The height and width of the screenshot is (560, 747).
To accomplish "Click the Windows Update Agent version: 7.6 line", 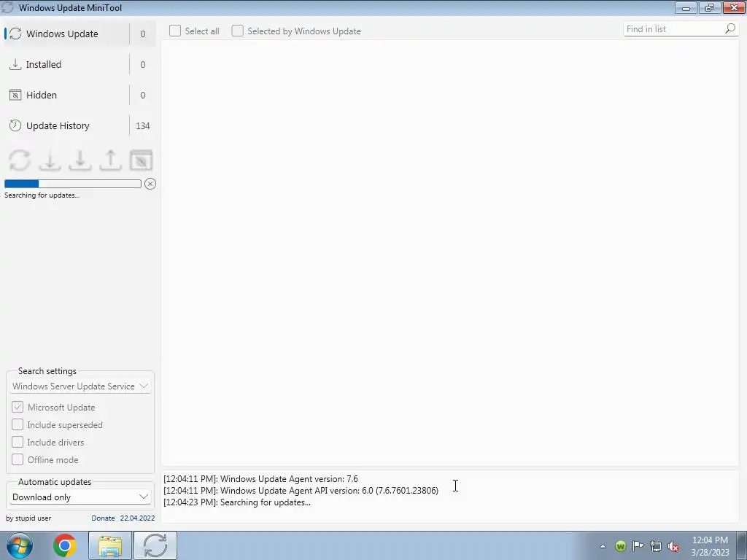I will pos(260,479).
